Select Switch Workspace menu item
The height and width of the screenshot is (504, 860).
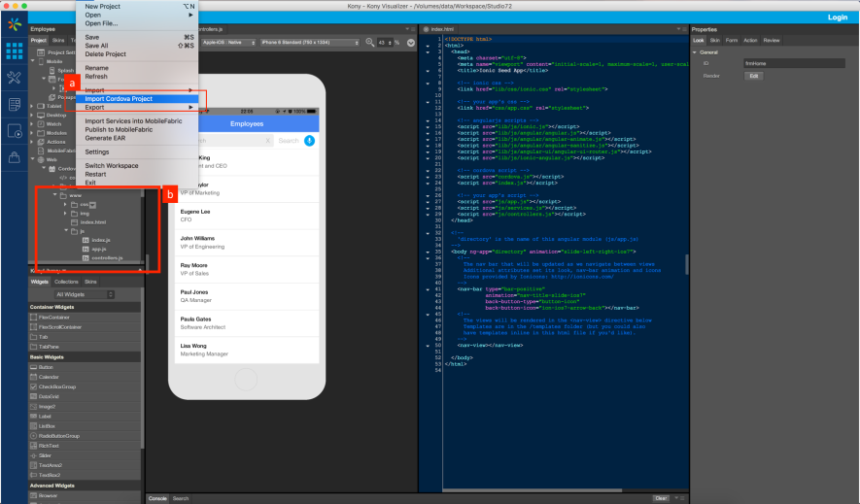(112, 165)
